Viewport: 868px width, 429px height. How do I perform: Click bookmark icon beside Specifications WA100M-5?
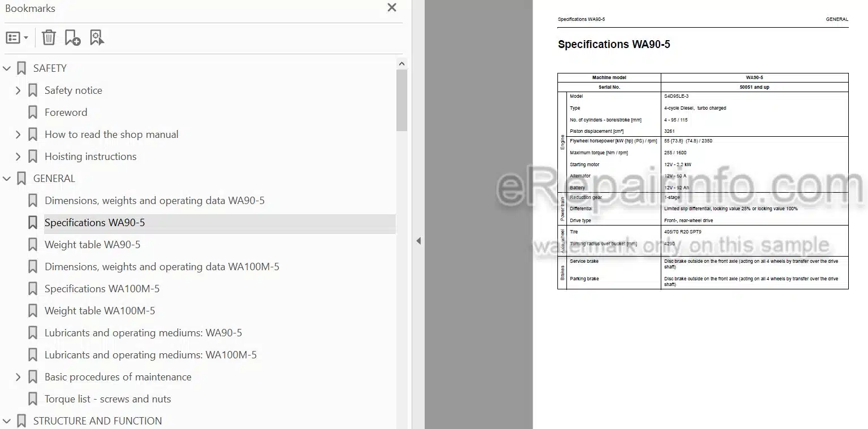(33, 289)
